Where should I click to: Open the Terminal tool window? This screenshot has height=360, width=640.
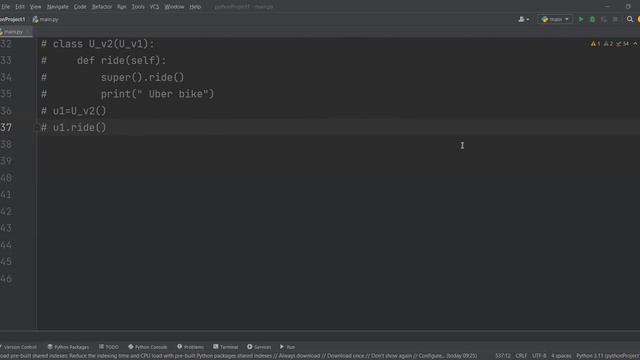(x=226, y=347)
